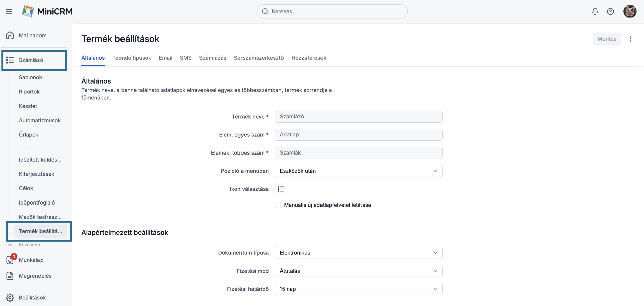
Task: Toggle Manuális új adatlapfelvétel letiltása checkbox
Action: (x=278, y=205)
